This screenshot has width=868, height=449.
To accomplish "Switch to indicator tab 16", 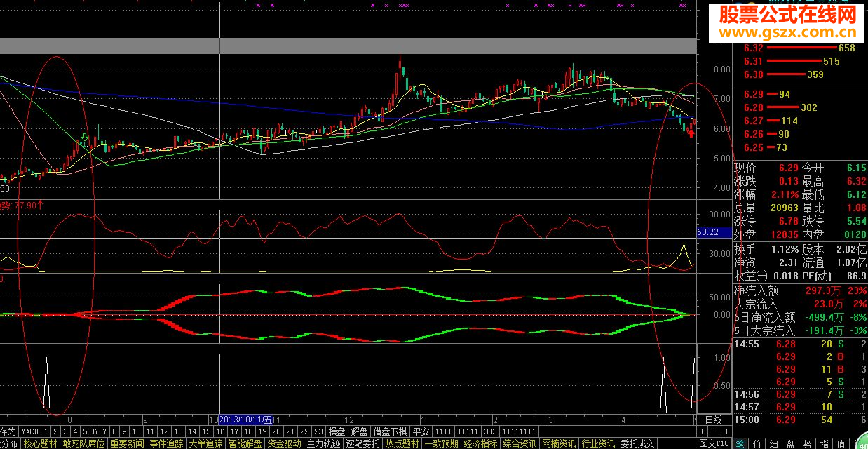I will coord(220,431).
